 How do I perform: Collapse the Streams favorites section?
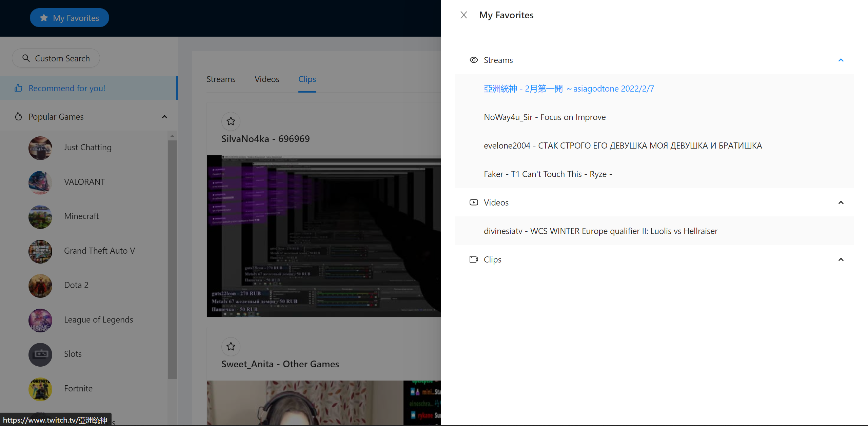(x=841, y=60)
